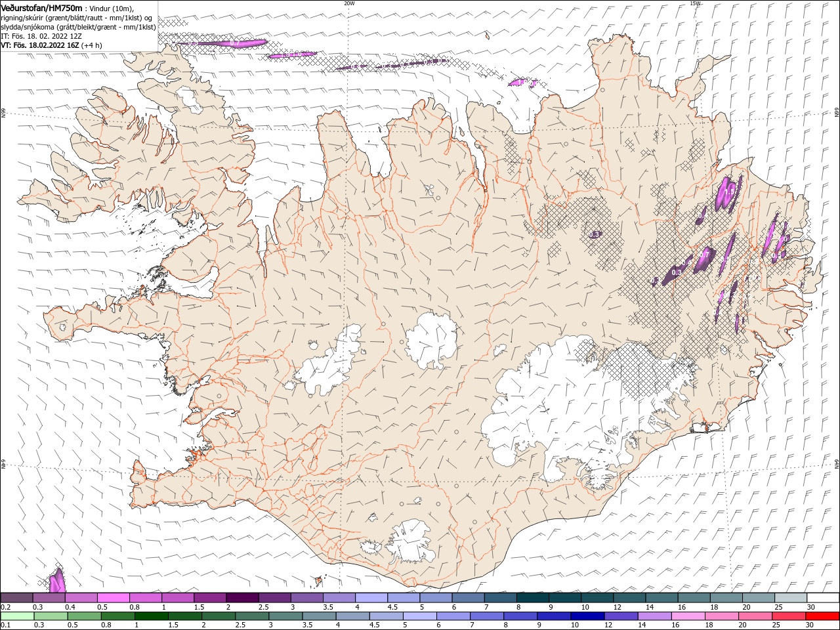Pick the 20 rose-pink swatch in the rain legend
This screenshot has width=840, height=630.
pos(755,616)
